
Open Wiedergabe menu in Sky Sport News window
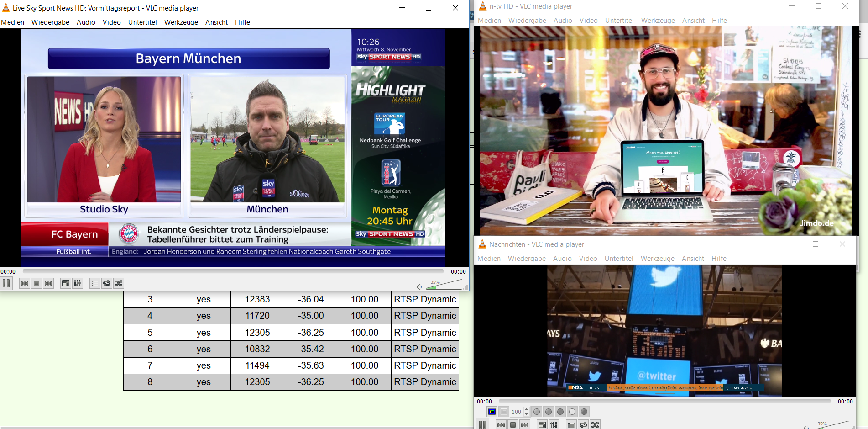click(x=51, y=22)
